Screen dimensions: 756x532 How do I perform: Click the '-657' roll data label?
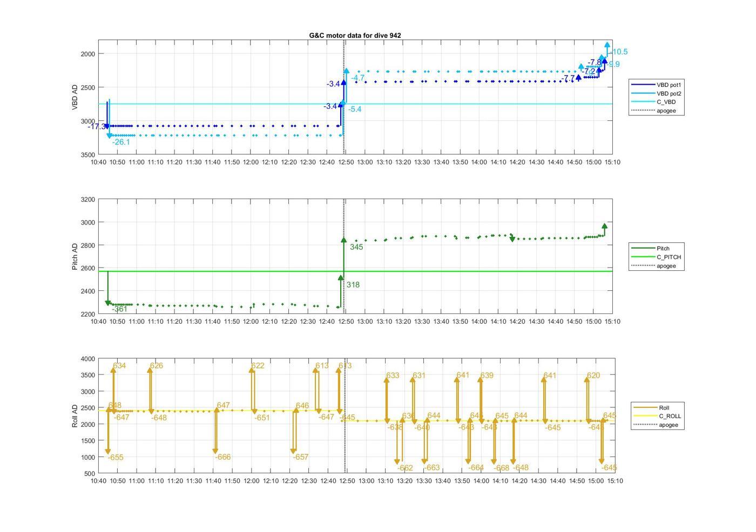tap(301, 457)
